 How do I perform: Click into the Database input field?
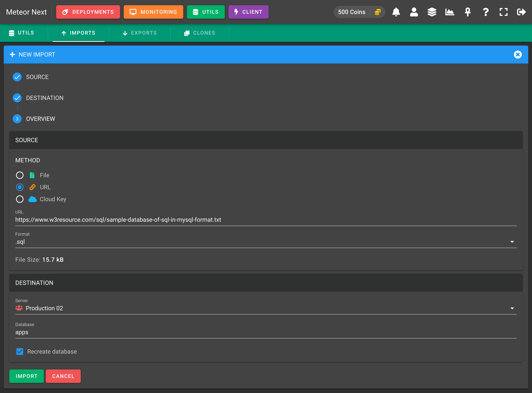[x=266, y=332]
